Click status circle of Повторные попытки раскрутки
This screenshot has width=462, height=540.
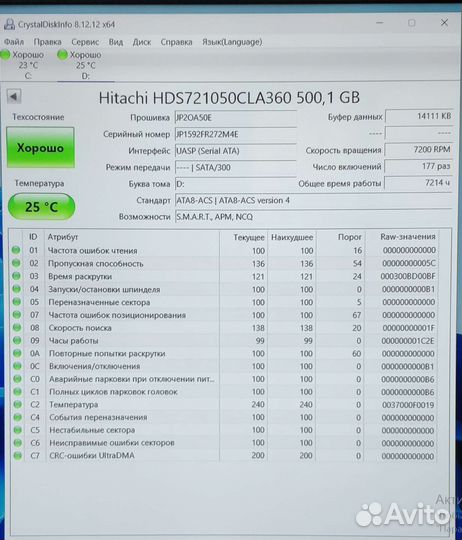[17, 353]
